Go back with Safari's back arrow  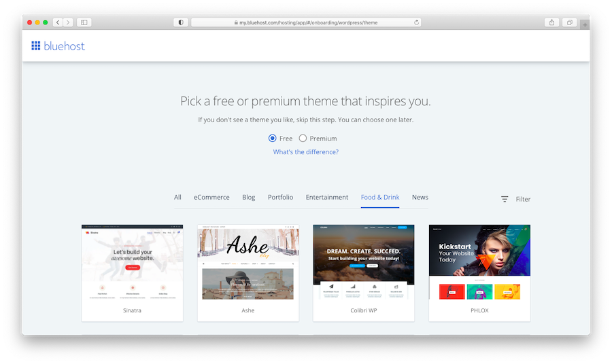58,22
